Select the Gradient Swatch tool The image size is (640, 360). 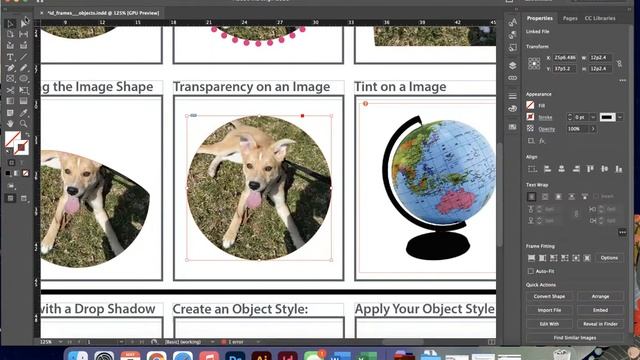11,101
